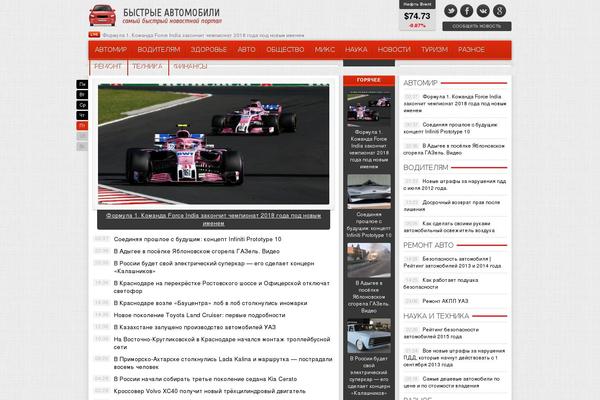Open the ВОДИТЕЛЯМ sidebar section heading
Viewport: 600px width, 400px height.
coord(426,168)
